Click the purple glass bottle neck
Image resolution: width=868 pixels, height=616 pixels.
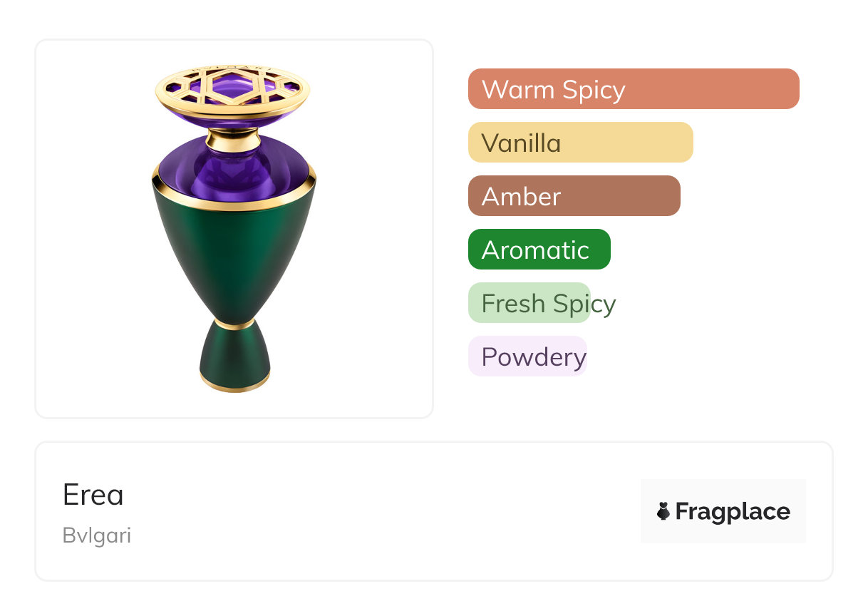(x=233, y=170)
